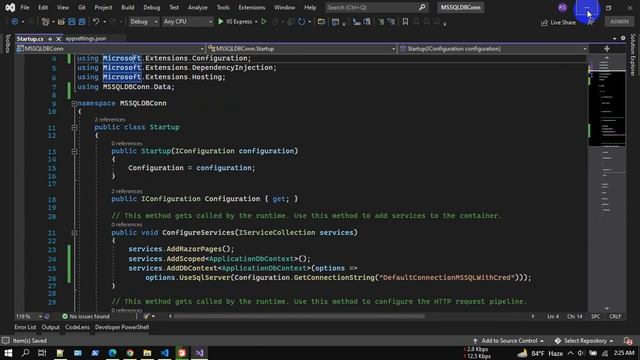Collapse the public class Startup block

[74, 128]
